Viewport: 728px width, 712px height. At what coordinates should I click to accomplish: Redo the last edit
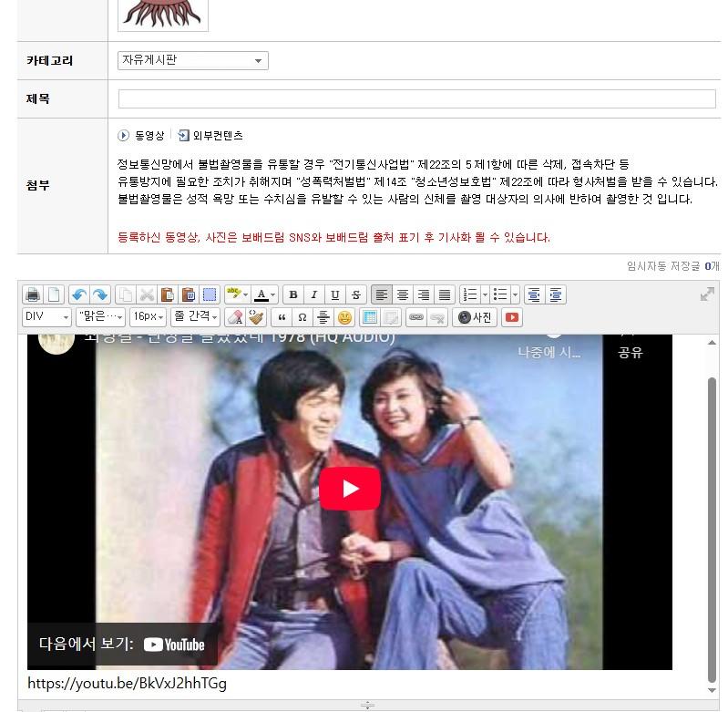point(100,294)
